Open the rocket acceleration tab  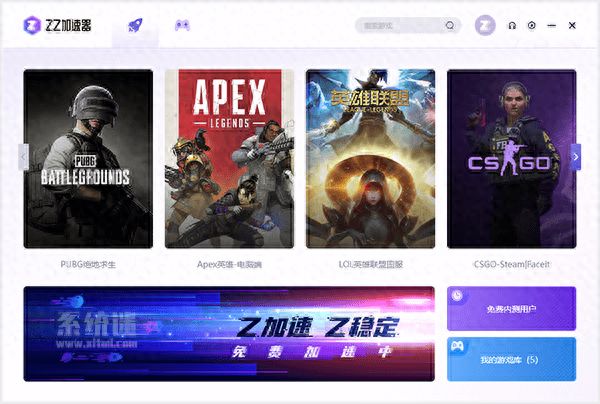(135, 26)
